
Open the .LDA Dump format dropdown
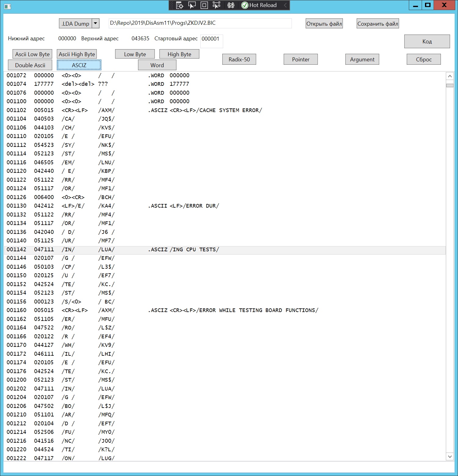click(96, 24)
